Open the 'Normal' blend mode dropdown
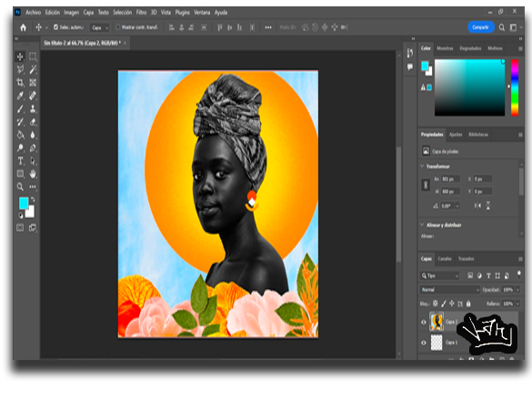The height and width of the screenshot is (399, 532). [450, 290]
